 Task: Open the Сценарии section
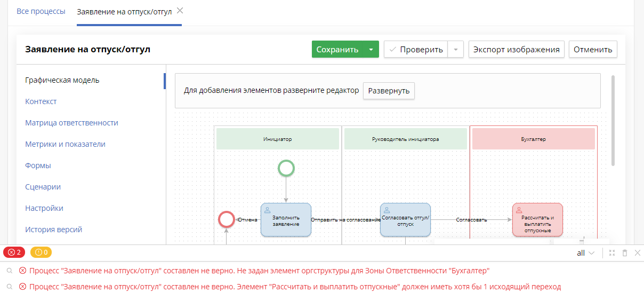tap(43, 187)
